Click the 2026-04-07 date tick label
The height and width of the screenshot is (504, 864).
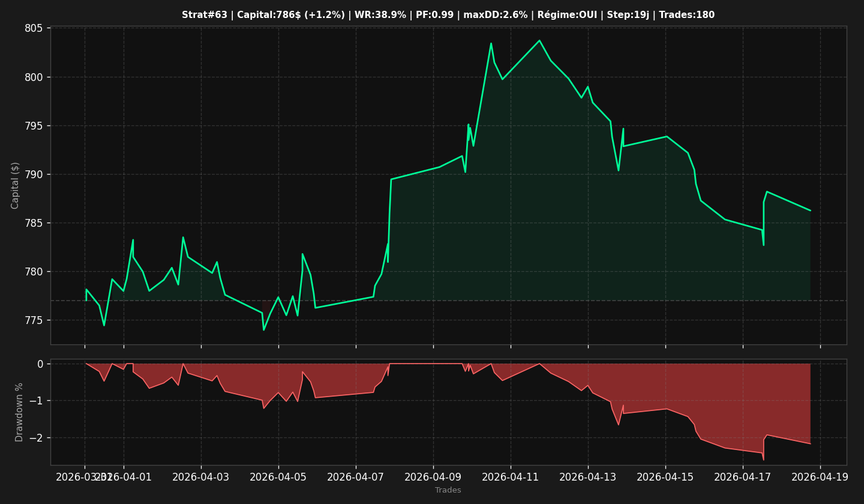356,477
